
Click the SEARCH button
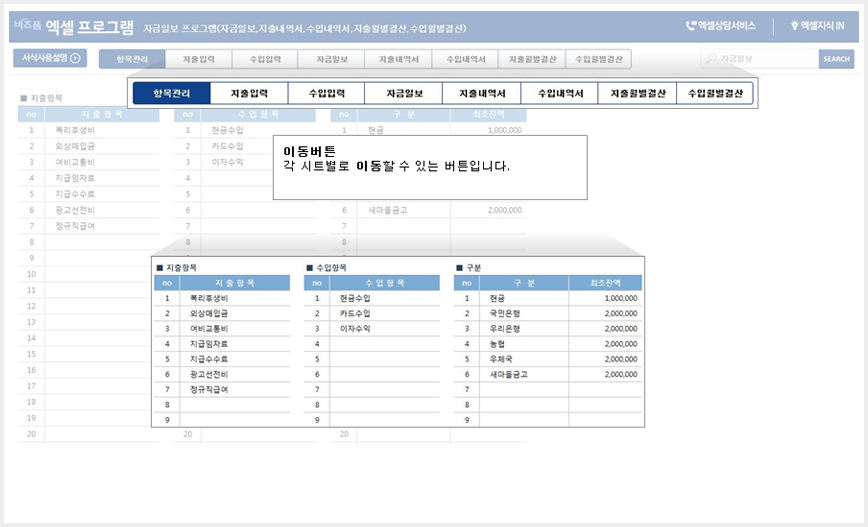(x=836, y=59)
